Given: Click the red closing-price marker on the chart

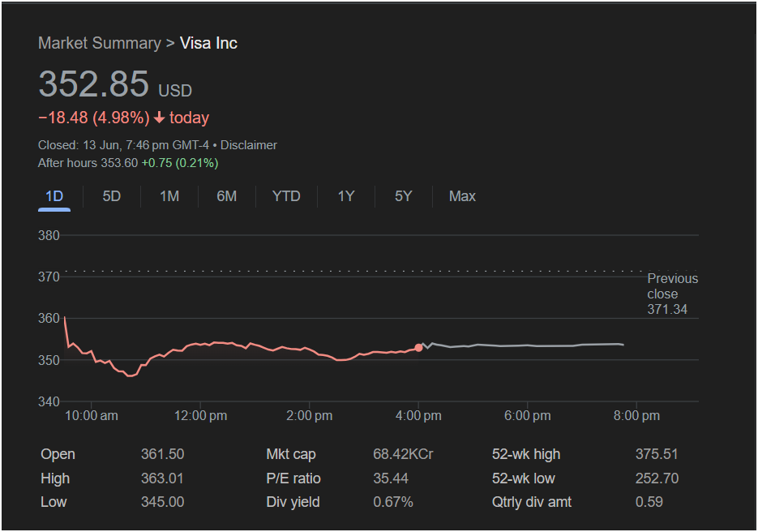Looking at the screenshot, I should [x=418, y=348].
